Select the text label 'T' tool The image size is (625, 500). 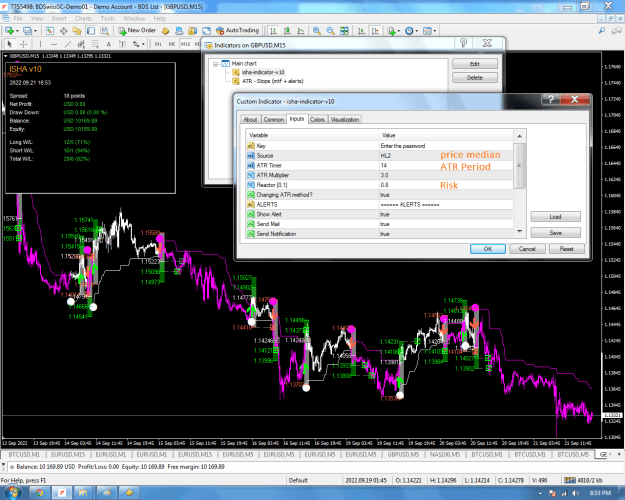122,44
